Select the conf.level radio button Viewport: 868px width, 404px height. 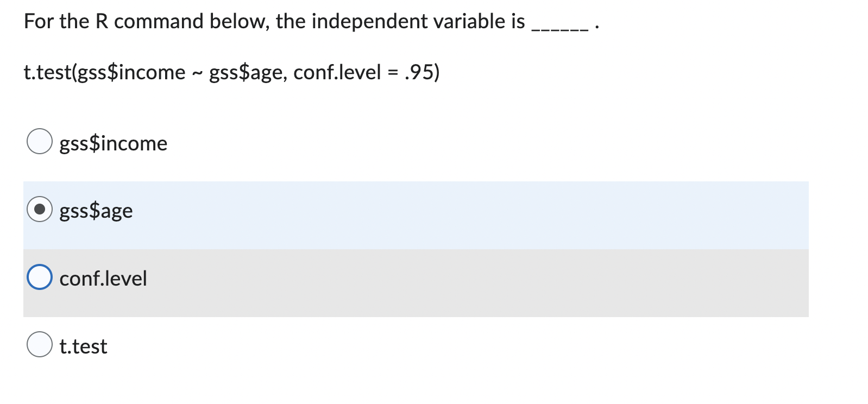pyautogui.click(x=40, y=278)
